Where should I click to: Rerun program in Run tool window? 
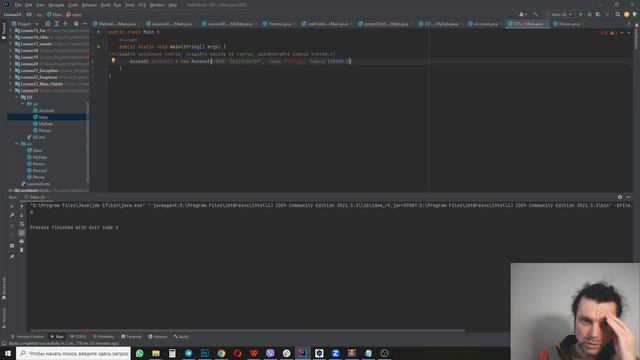coord(12,206)
